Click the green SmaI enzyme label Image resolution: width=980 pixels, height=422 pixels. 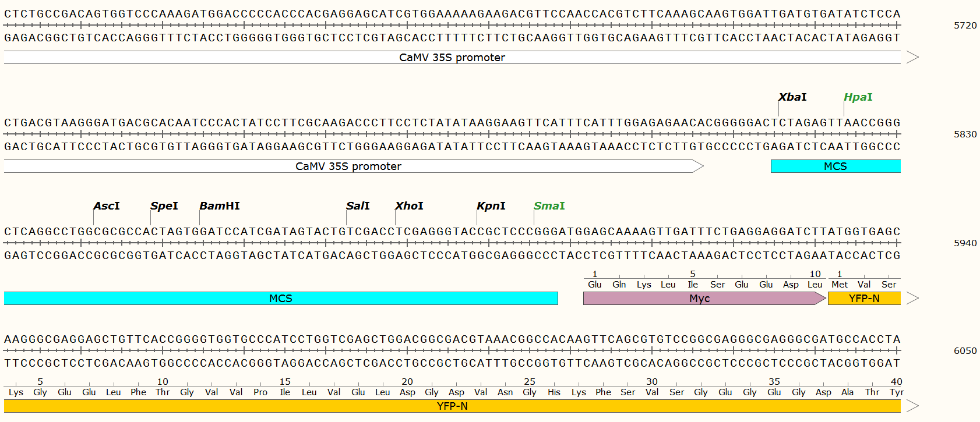coord(549,206)
